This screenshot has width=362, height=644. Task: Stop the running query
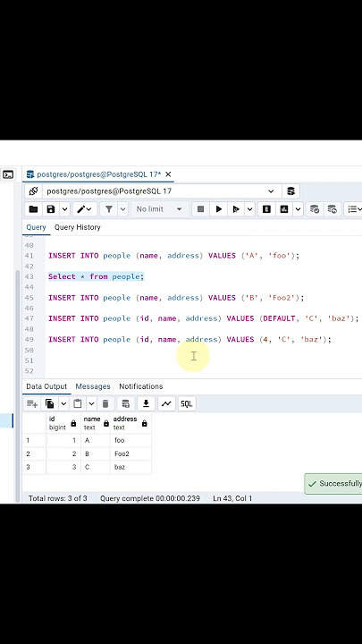pyautogui.click(x=200, y=209)
